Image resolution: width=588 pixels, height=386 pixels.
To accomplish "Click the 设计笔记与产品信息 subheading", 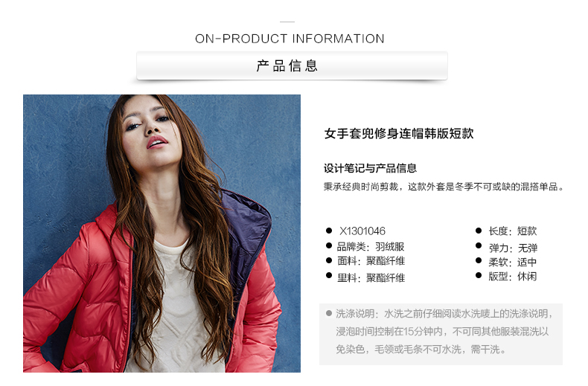I will click(x=370, y=168).
